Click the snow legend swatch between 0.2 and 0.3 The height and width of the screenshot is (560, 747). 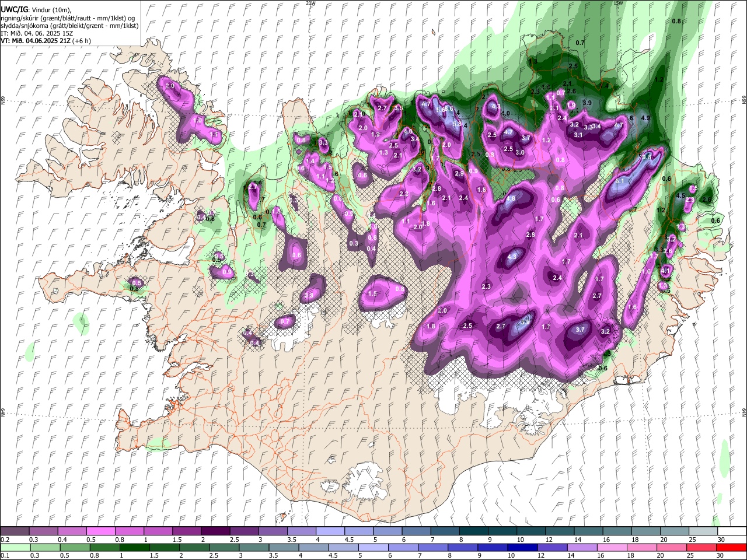click(x=15, y=531)
